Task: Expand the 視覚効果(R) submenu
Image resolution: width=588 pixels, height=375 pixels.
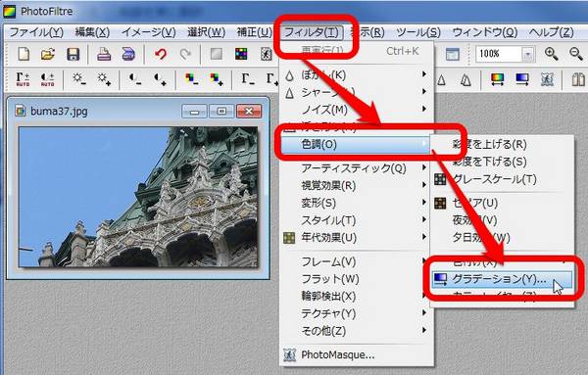Action: (357, 185)
